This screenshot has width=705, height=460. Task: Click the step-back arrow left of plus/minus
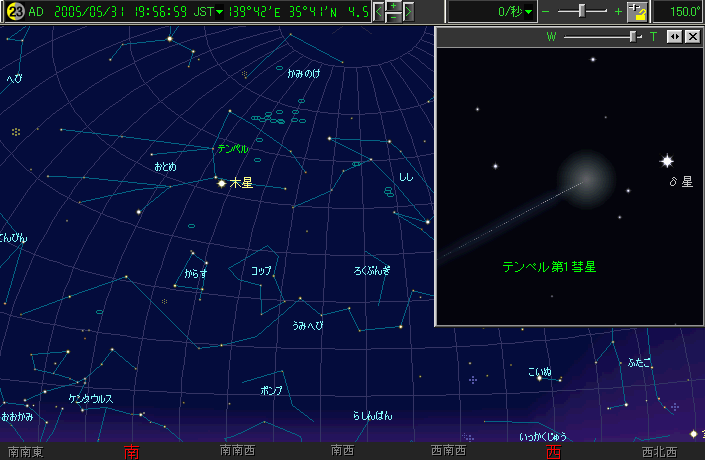click(379, 12)
